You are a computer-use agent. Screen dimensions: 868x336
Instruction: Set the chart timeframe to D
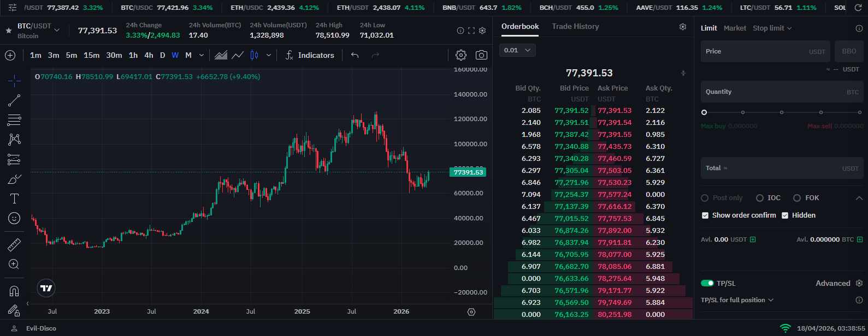(162, 55)
